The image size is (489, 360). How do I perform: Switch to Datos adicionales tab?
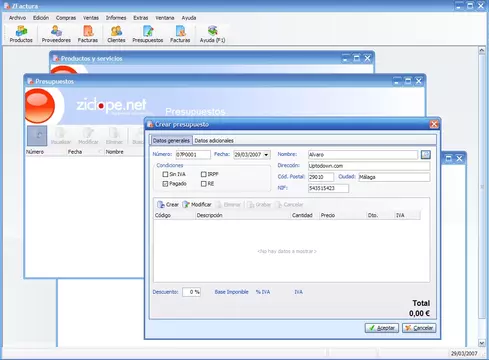214,141
